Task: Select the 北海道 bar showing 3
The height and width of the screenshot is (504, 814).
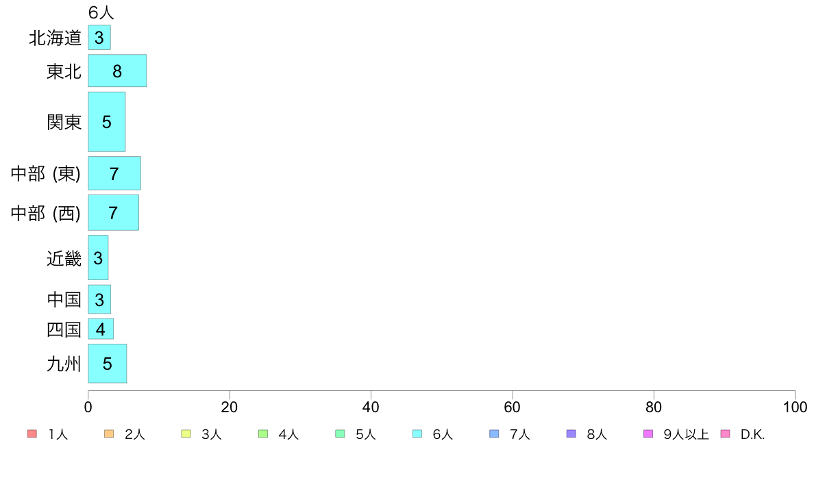Action: coord(99,38)
